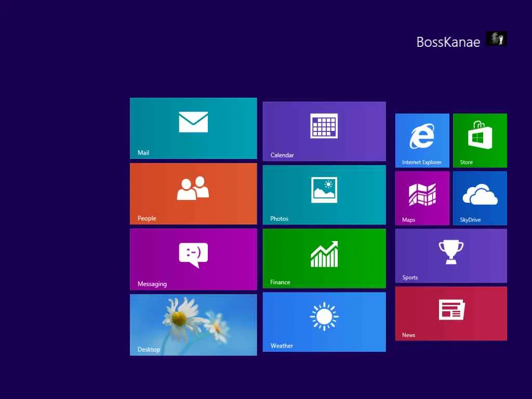
Task: Click the BossKanae user name
Action: tap(448, 42)
